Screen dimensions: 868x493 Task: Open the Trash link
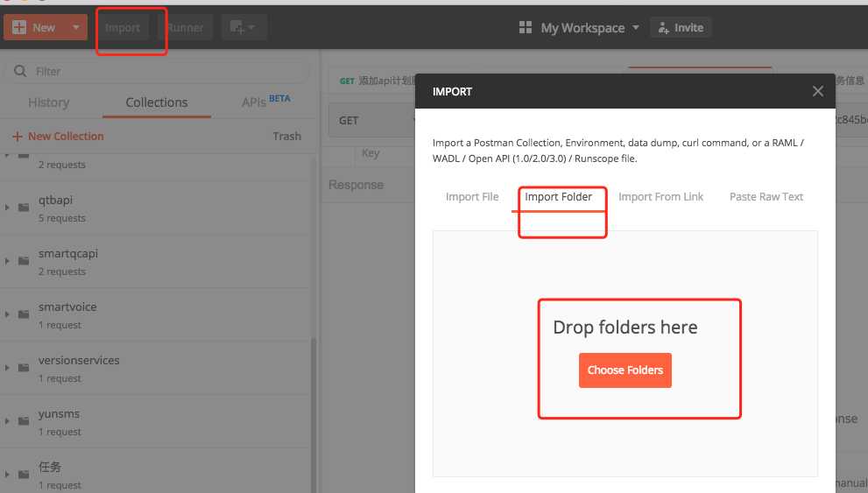[286, 136]
